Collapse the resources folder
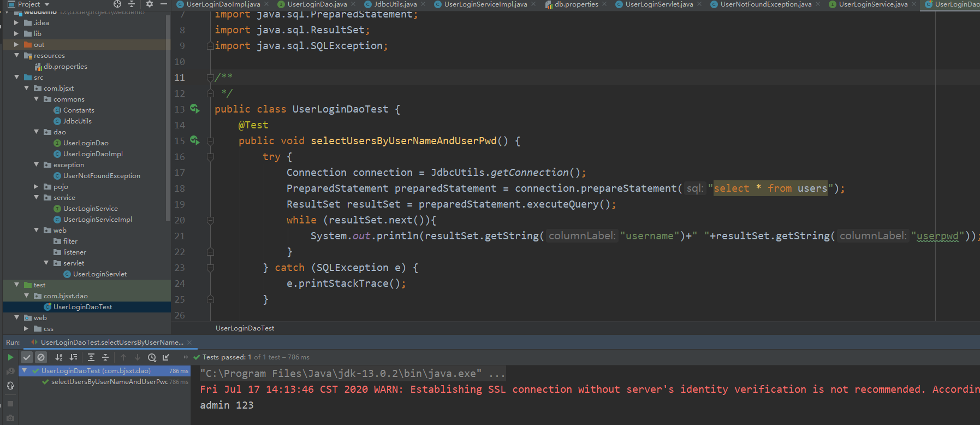 pyautogui.click(x=16, y=56)
